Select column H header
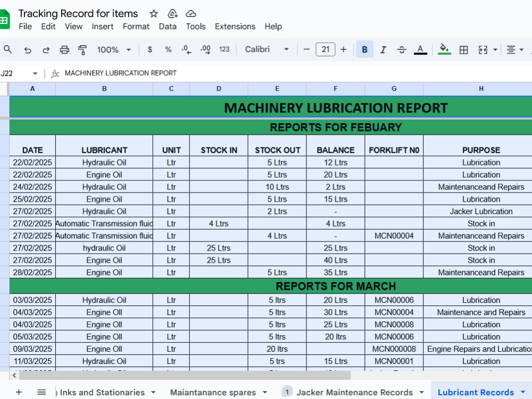 [478, 89]
